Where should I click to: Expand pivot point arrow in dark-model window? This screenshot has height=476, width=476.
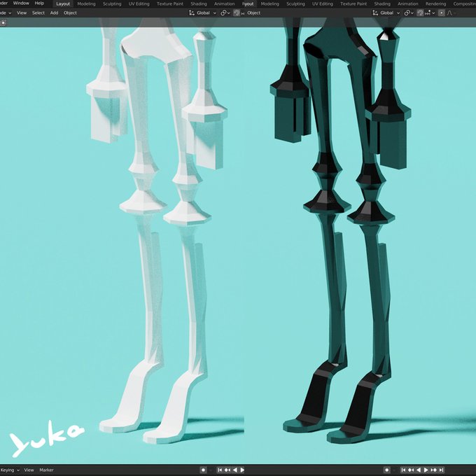pyautogui.click(x=412, y=13)
